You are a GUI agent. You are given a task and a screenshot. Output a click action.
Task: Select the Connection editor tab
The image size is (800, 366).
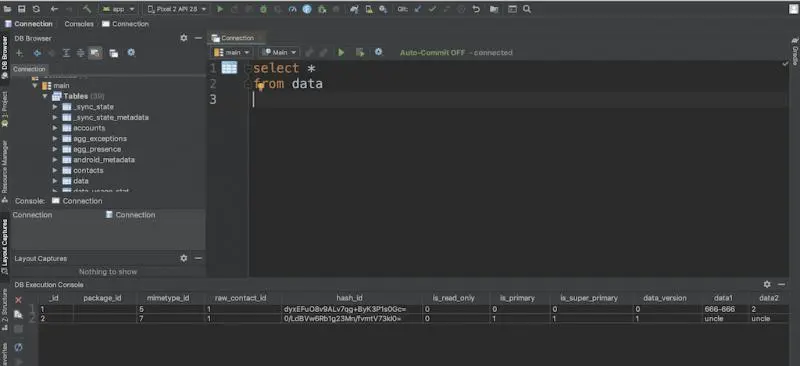click(237, 38)
